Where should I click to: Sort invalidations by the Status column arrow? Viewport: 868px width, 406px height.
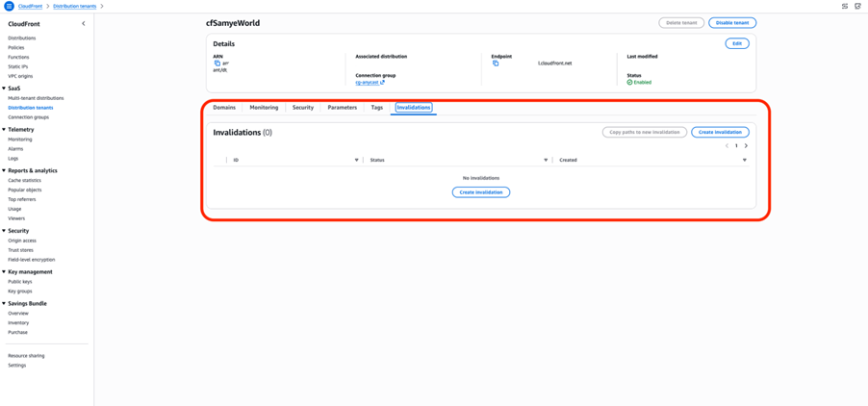pos(546,161)
